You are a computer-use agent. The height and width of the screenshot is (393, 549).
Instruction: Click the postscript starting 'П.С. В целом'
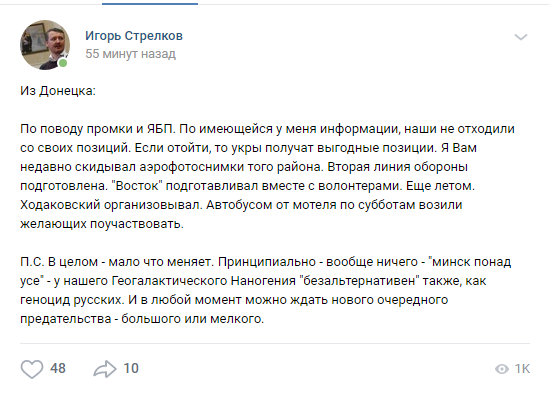click(266, 290)
